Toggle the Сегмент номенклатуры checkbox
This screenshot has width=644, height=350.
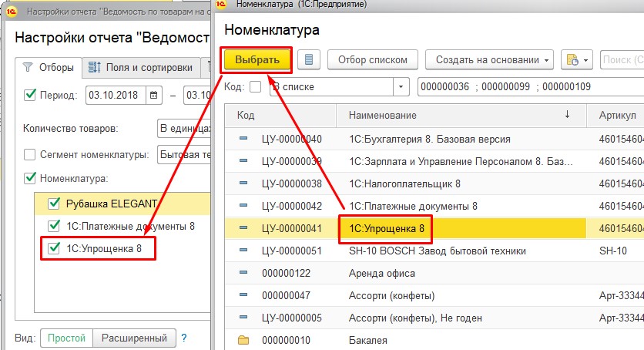tap(29, 154)
